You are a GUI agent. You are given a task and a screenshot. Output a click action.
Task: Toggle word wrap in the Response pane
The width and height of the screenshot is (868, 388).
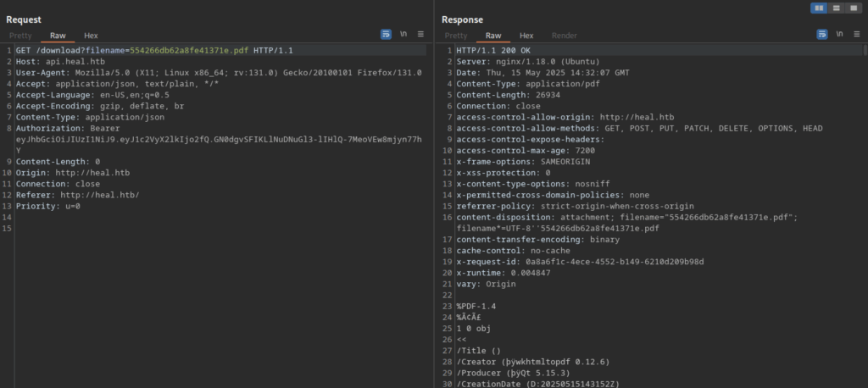[821, 35]
